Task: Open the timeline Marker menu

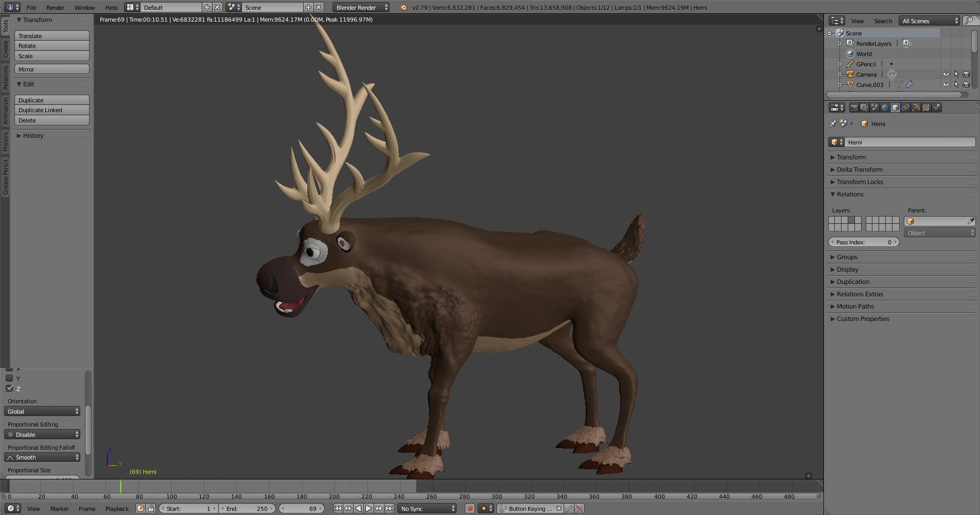Action: tap(59, 508)
